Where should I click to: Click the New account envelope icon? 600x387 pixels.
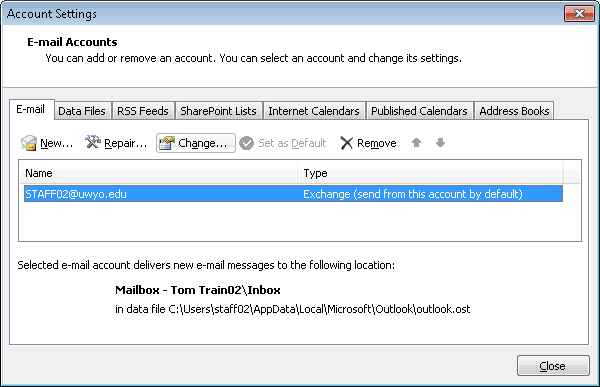(29, 143)
